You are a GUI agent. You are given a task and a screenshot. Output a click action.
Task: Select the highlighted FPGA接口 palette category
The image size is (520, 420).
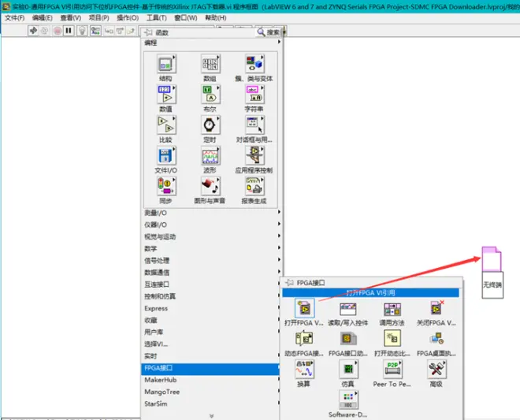tap(212, 368)
